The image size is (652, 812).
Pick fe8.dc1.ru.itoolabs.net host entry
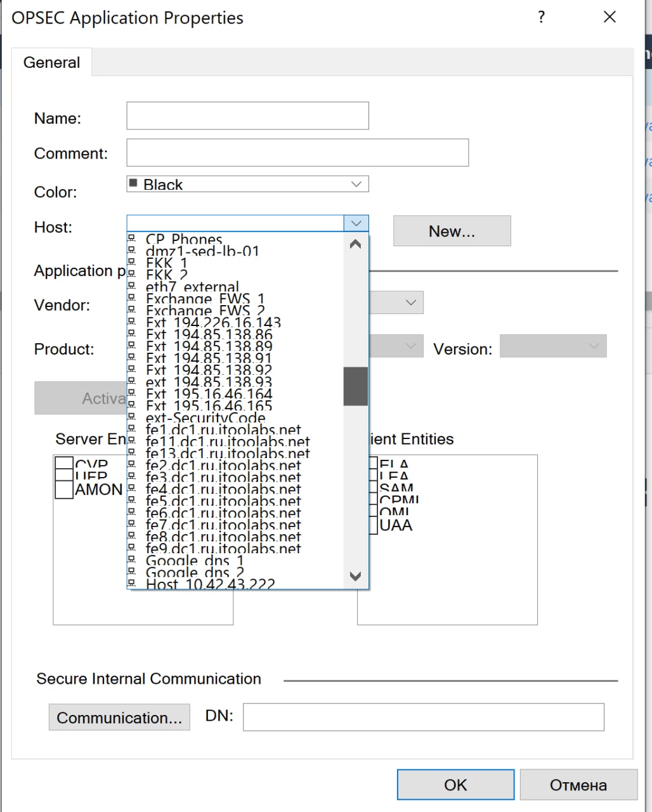pyautogui.click(x=235, y=535)
